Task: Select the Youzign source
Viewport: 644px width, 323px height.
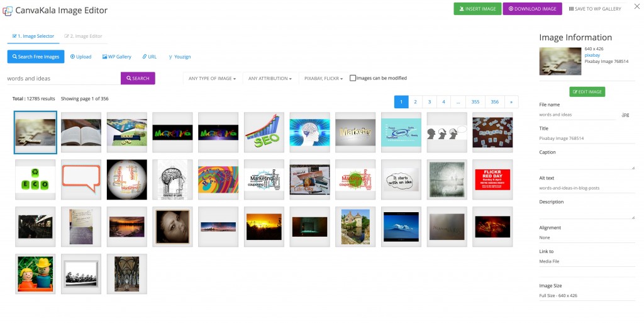Action: (180, 57)
